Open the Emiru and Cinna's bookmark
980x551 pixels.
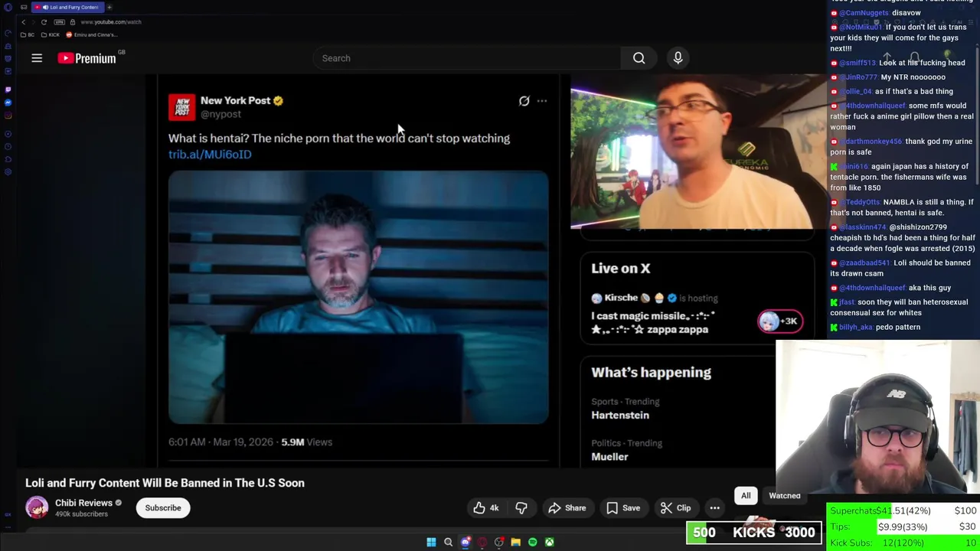tap(92, 34)
